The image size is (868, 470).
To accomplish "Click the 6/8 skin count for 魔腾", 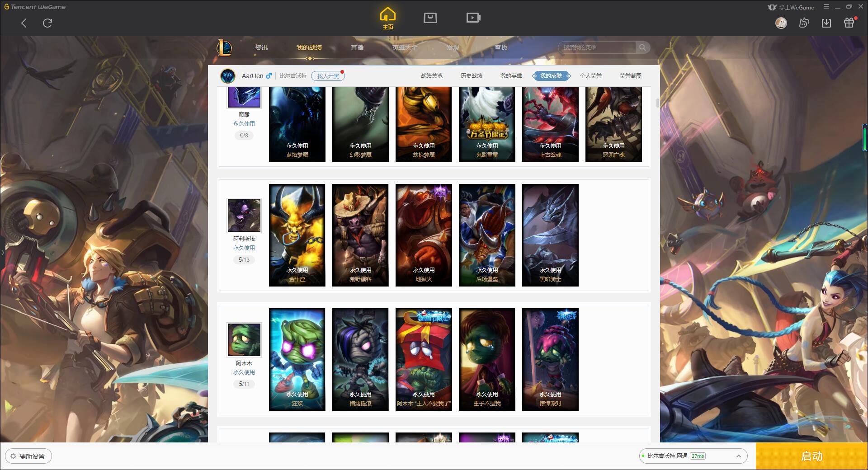I will click(x=244, y=136).
